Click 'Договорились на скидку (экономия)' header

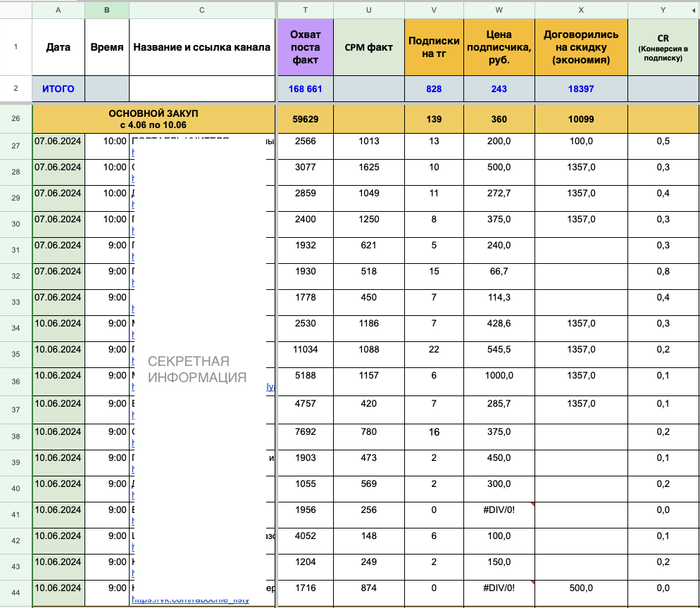581,47
